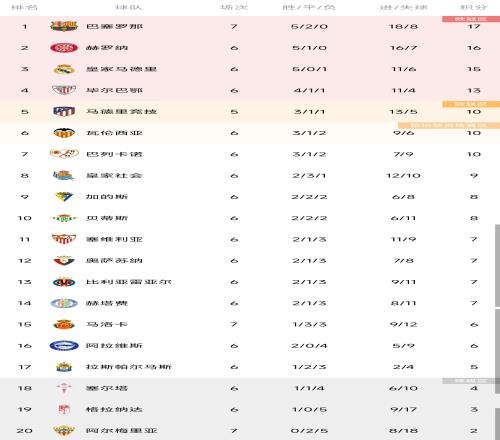The width and height of the screenshot is (500, 440).
Task: Click the vertical scrollbar on right edge
Action: [497, 265]
